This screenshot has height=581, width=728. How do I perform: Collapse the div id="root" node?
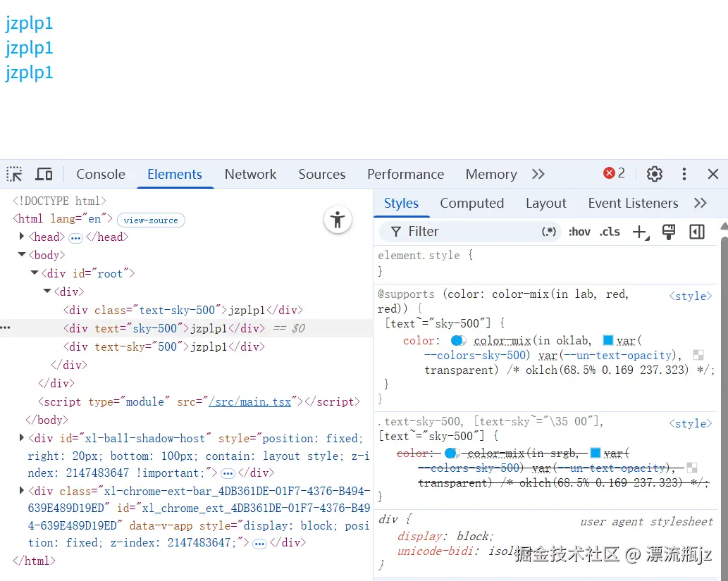(x=35, y=273)
